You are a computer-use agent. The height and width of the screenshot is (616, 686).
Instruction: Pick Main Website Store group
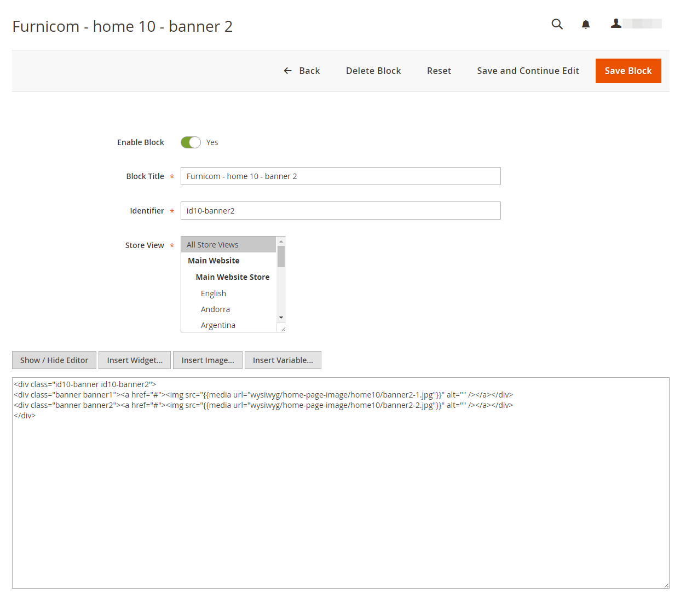[232, 277]
